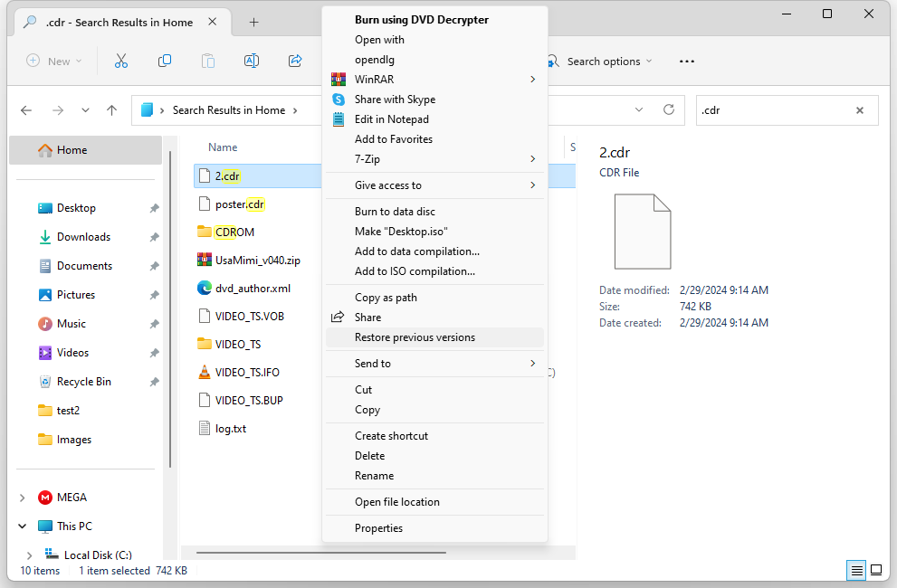The width and height of the screenshot is (897, 588).
Task: Clear the .cdr search box
Action: click(859, 109)
